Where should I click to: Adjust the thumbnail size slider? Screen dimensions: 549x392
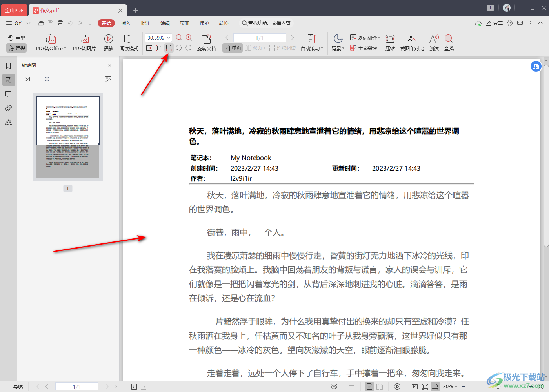(47, 79)
